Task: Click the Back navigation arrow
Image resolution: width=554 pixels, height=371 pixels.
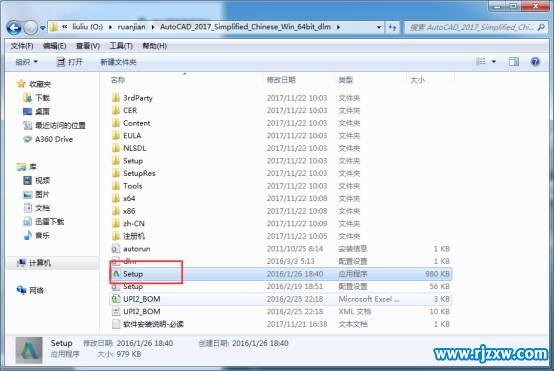Action: pyautogui.click(x=14, y=28)
